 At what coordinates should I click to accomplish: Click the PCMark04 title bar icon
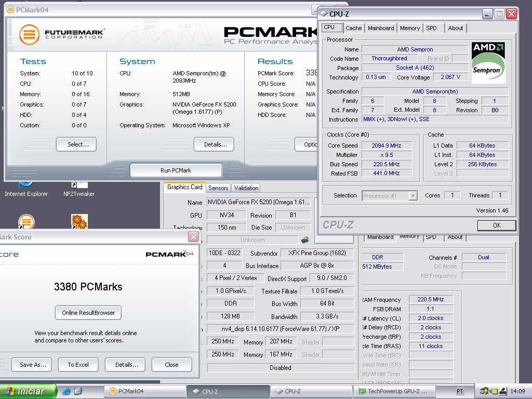point(10,10)
